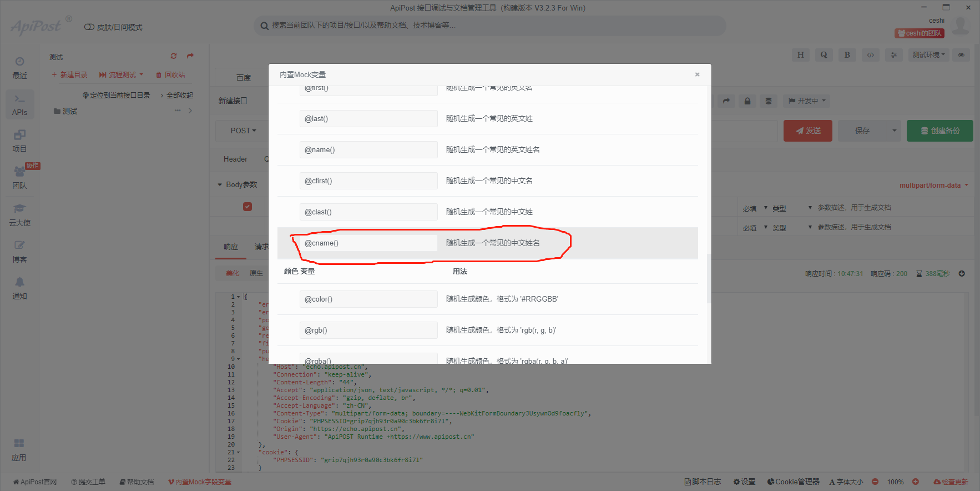Open 脚本日志 script log
This screenshot has height=491, width=980.
coord(703,482)
